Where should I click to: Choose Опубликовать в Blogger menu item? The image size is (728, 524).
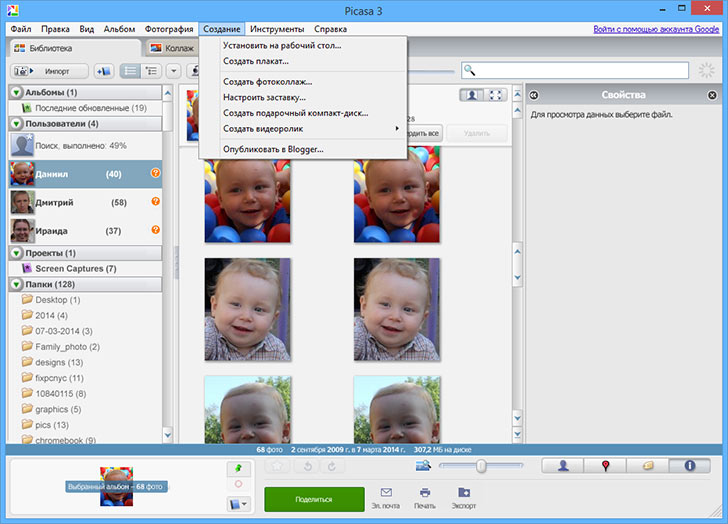[303, 149]
